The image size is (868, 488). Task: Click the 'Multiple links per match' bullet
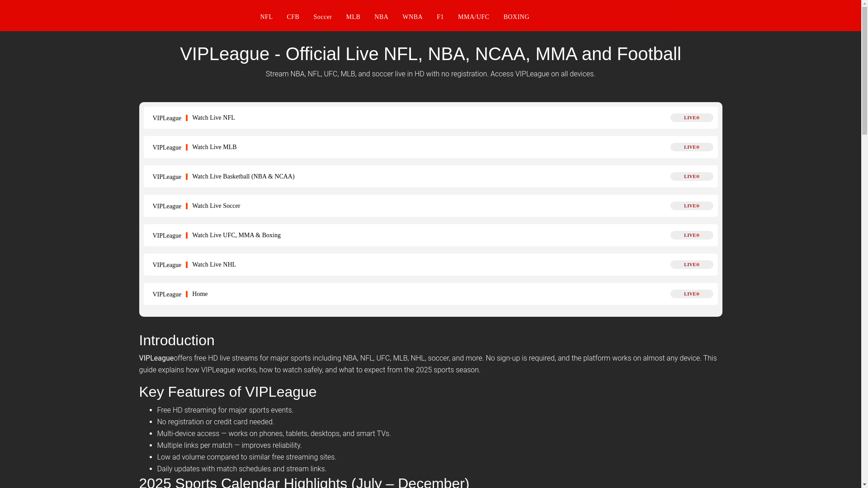tap(229, 446)
